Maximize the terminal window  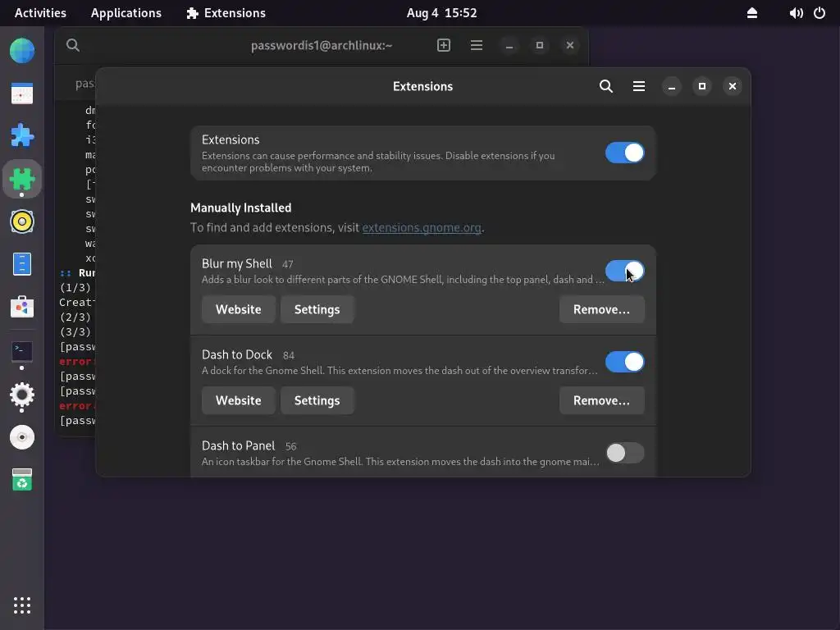(x=540, y=46)
